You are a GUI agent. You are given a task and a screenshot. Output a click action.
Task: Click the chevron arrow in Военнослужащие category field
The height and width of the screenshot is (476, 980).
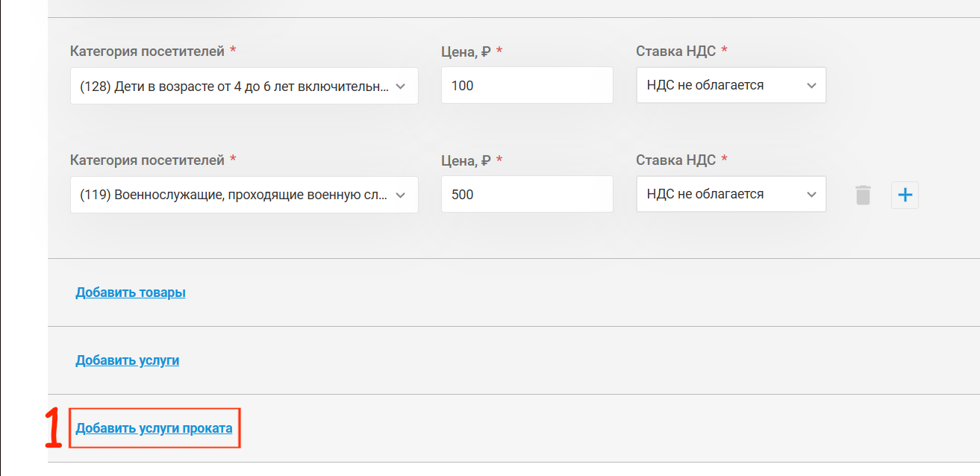[x=400, y=195]
